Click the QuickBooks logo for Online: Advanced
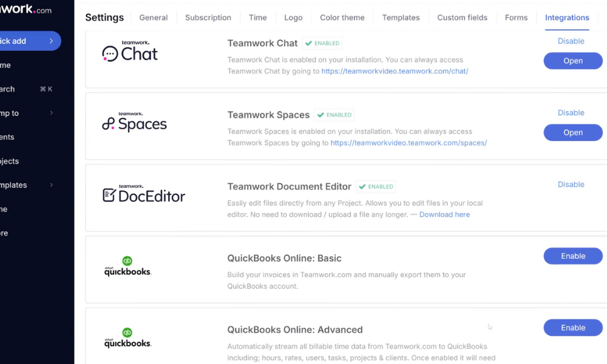607x364 pixels. 127,338
